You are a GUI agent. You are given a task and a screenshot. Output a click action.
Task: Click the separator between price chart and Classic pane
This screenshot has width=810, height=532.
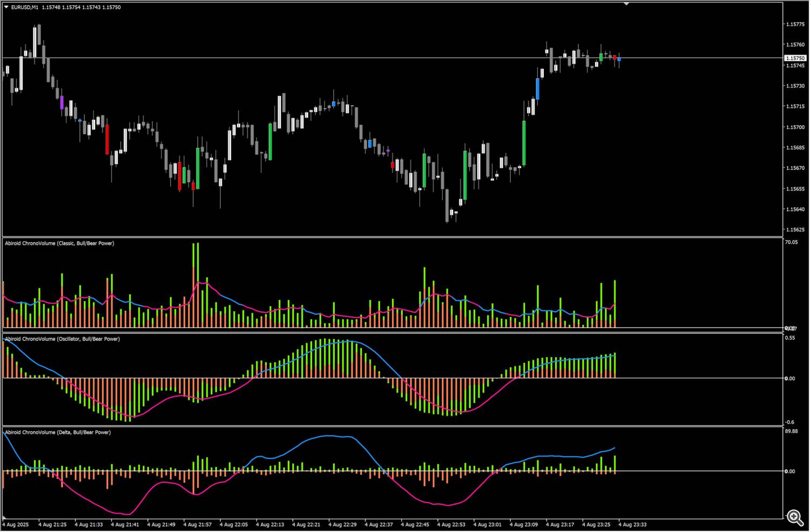[x=393, y=237]
